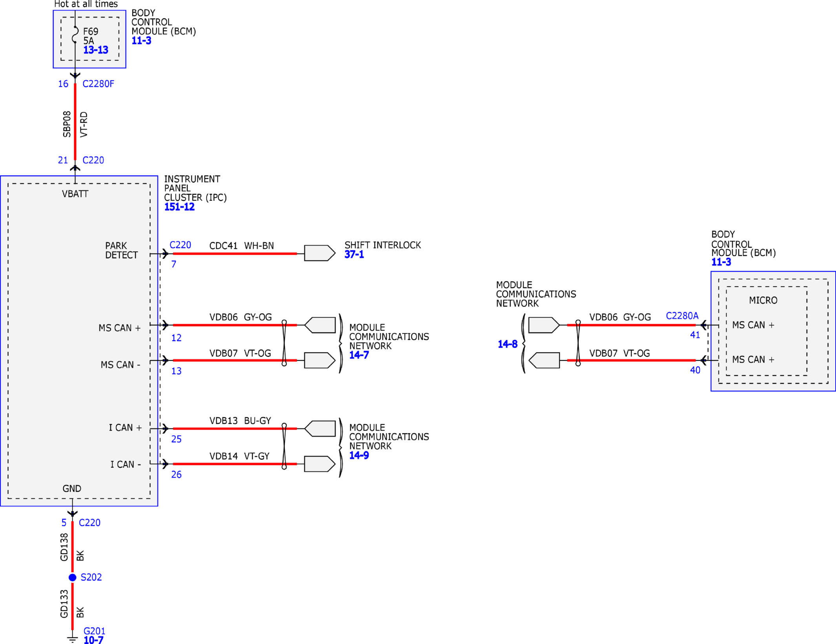Open the 11-3 link by the top BCM

pyautogui.click(x=141, y=40)
